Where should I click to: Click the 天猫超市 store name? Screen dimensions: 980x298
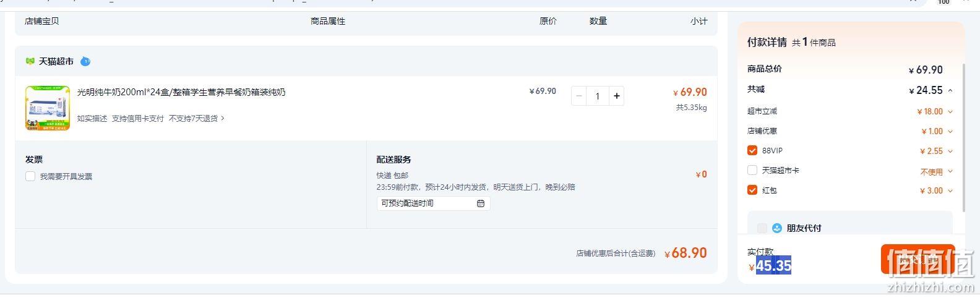[x=56, y=61]
